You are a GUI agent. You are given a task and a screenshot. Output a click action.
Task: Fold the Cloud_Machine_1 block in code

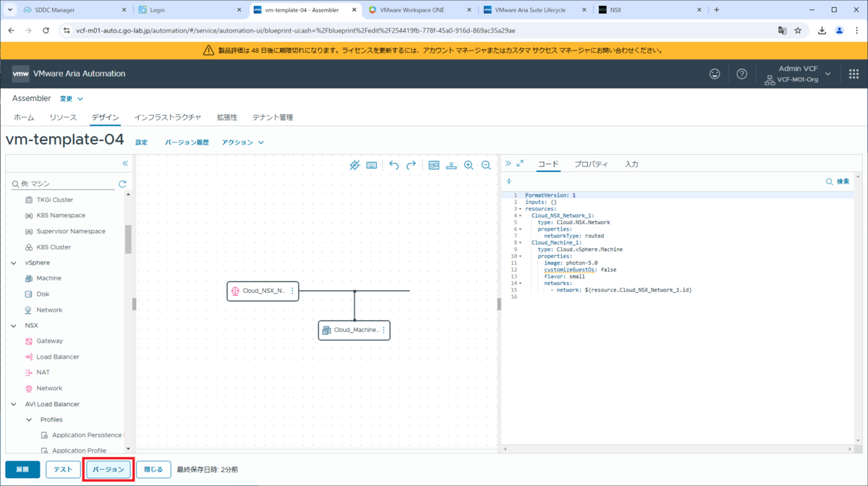pyautogui.click(x=520, y=243)
